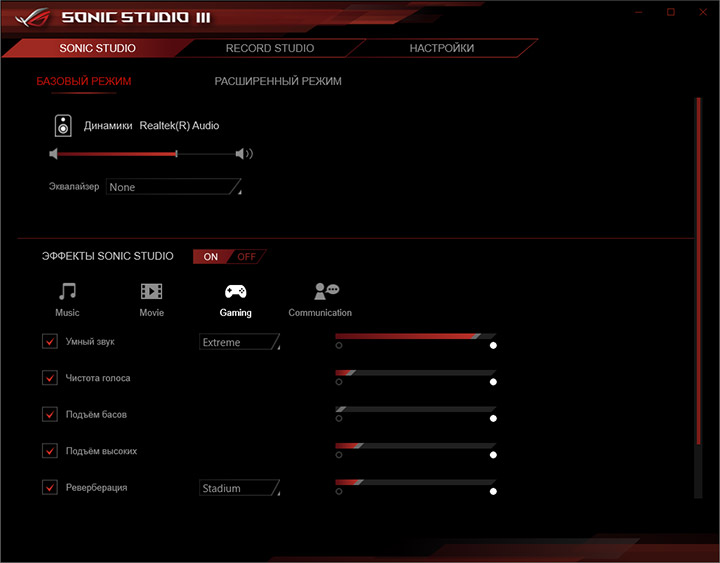This screenshot has height=563, width=720.
Task: Select БАЗОВЫЙ РЕЖИМ mode
Action: tap(84, 81)
